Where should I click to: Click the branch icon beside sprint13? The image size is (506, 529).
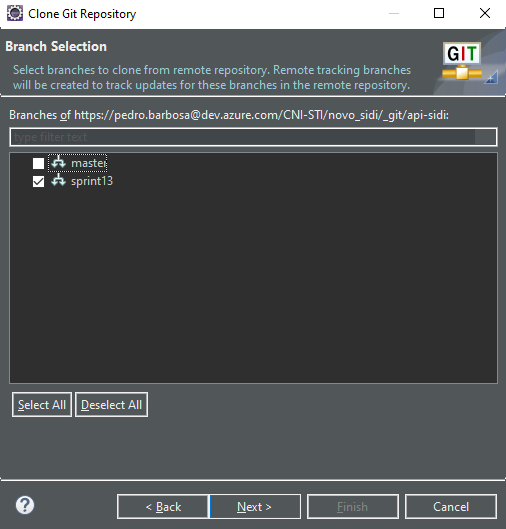click(x=59, y=180)
